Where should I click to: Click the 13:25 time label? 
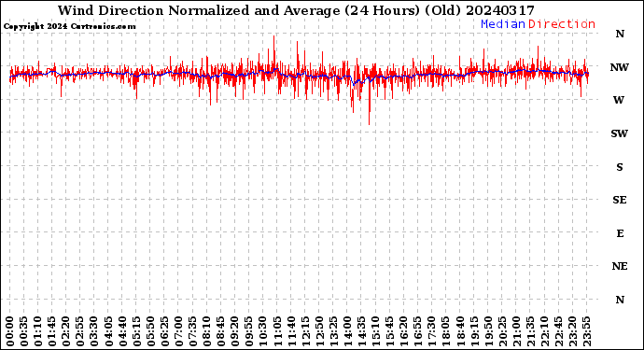(x=333, y=331)
